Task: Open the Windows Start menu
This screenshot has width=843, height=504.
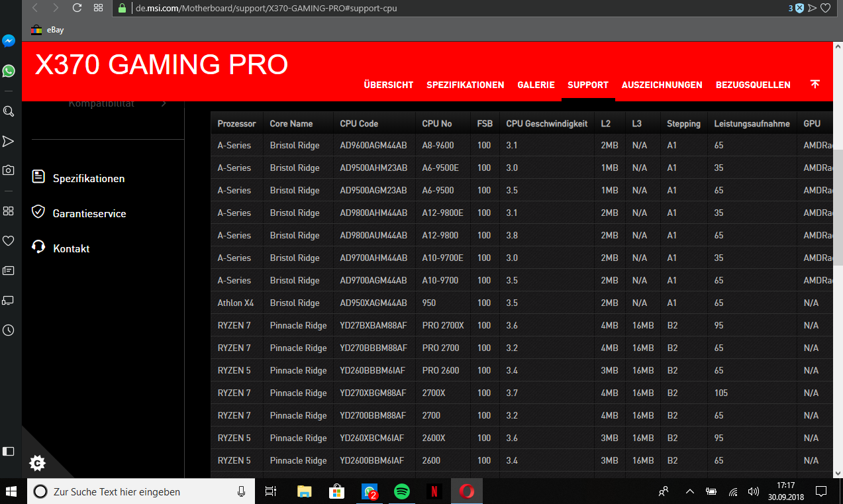Action: 11,491
